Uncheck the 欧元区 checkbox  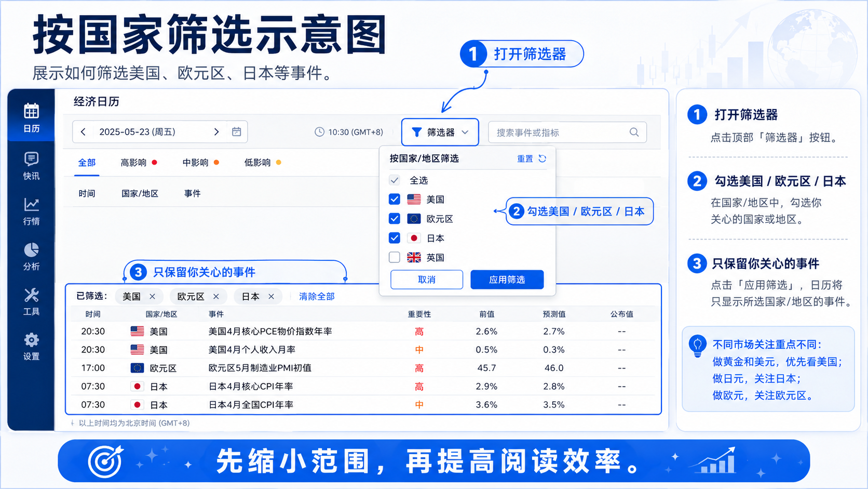(x=395, y=219)
